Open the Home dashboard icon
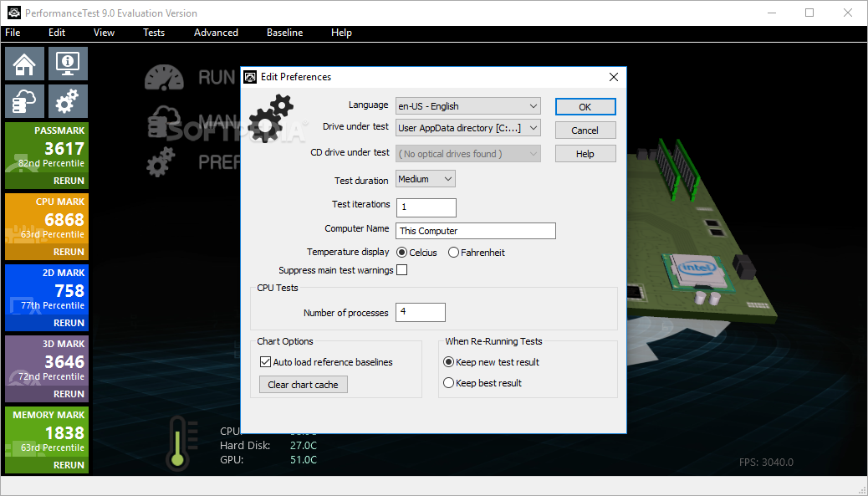 click(x=25, y=64)
